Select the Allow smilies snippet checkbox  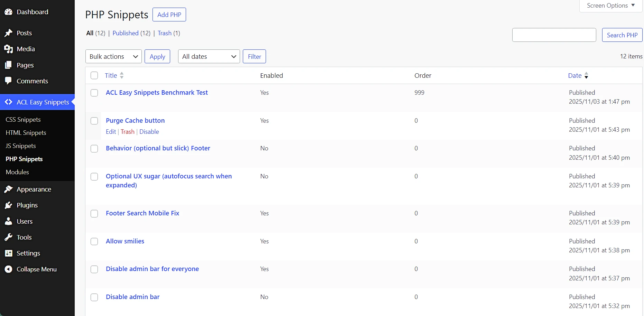tap(94, 242)
